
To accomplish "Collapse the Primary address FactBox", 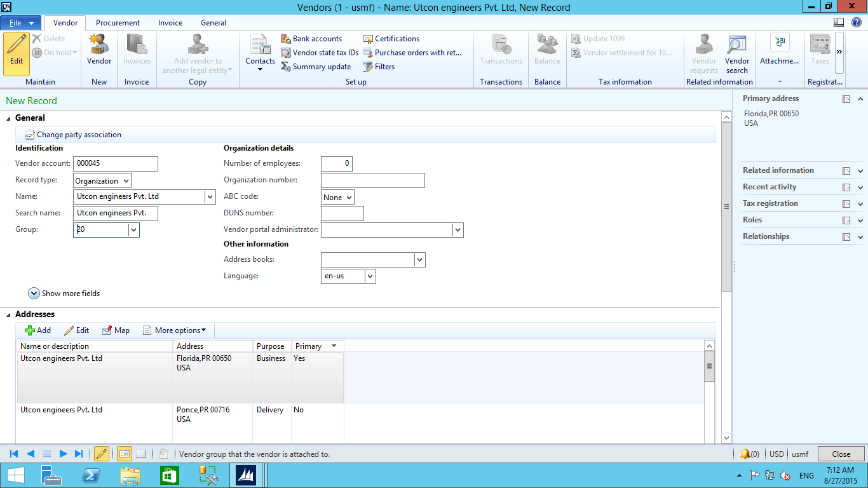I will [x=860, y=99].
